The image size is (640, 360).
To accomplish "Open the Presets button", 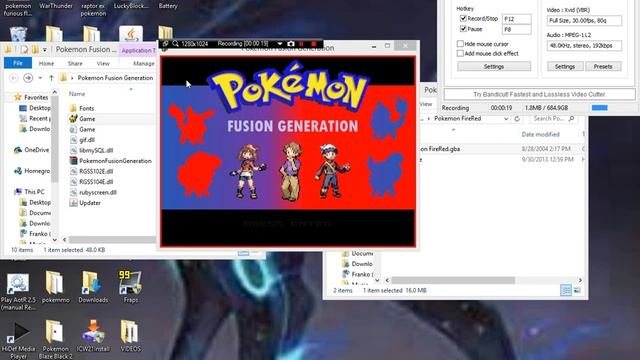I will 603,66.
